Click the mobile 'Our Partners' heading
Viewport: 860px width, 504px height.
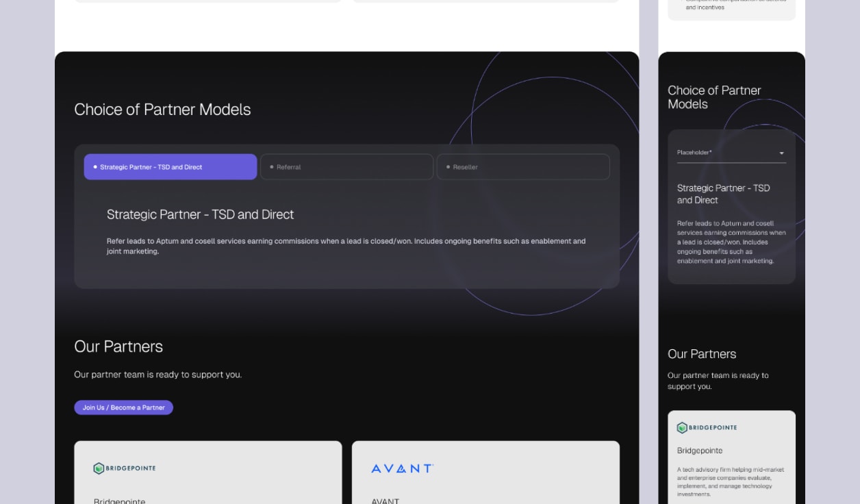[702, 354]
